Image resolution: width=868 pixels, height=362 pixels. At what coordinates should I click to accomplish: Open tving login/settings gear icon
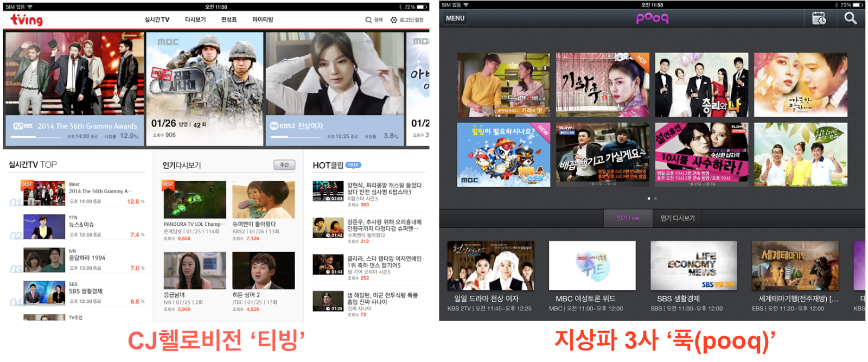tap(394, 20)
